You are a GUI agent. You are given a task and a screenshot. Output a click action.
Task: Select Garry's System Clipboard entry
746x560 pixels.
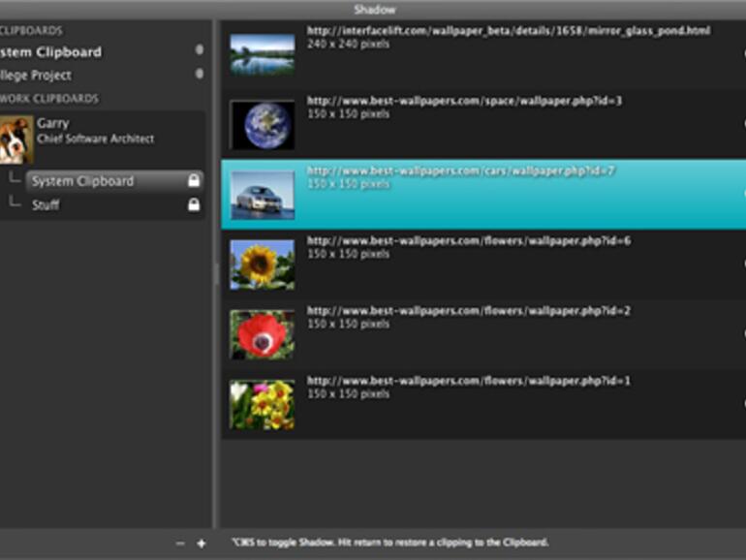115,181
